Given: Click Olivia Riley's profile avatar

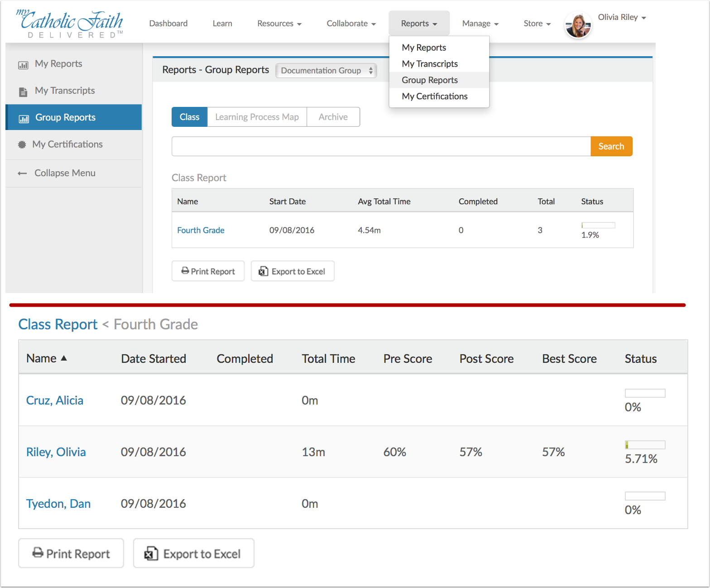Looking at the screenshot, I should click(x=578, y=25).
